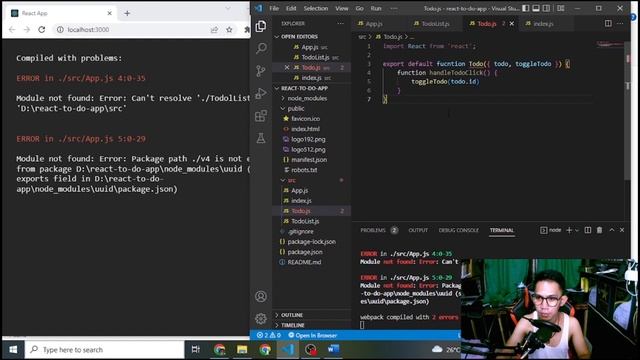Close the React App browser tab
The image size is (640, 360).
coord(109,13)
